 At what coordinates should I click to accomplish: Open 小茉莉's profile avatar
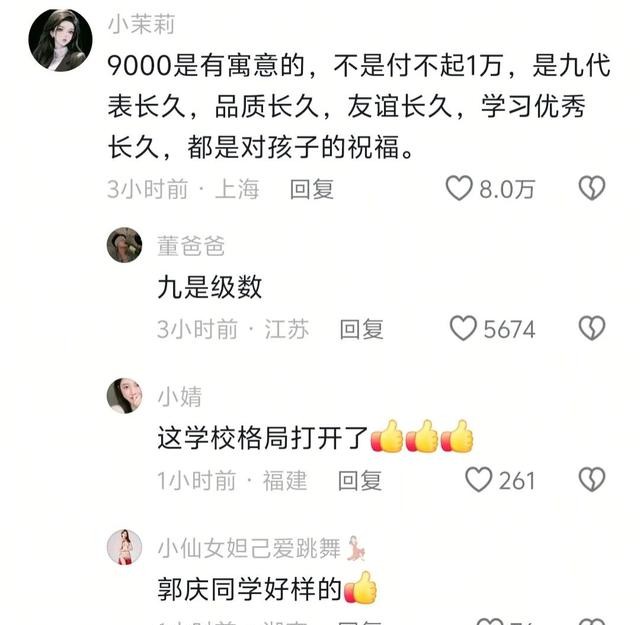point(60,40)
